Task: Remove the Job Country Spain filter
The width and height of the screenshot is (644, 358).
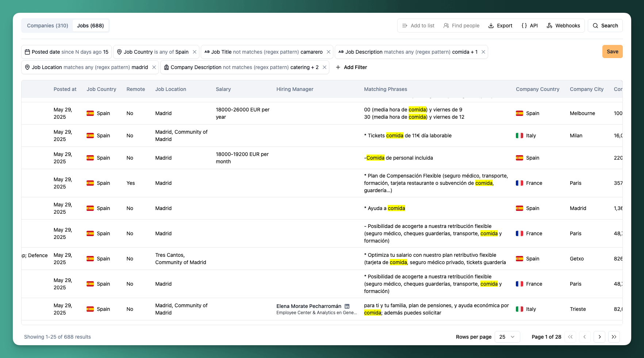Action: point(195,52)
